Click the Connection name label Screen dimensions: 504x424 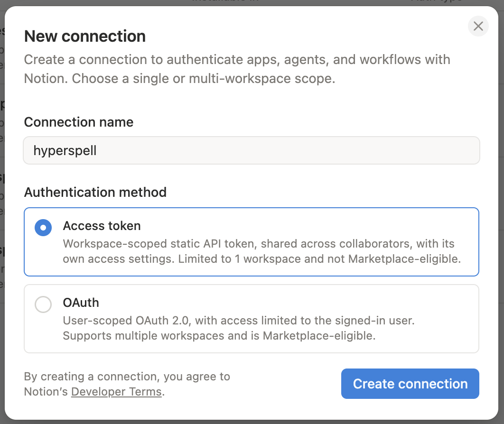pyautogui.click(x=79, y=122)
